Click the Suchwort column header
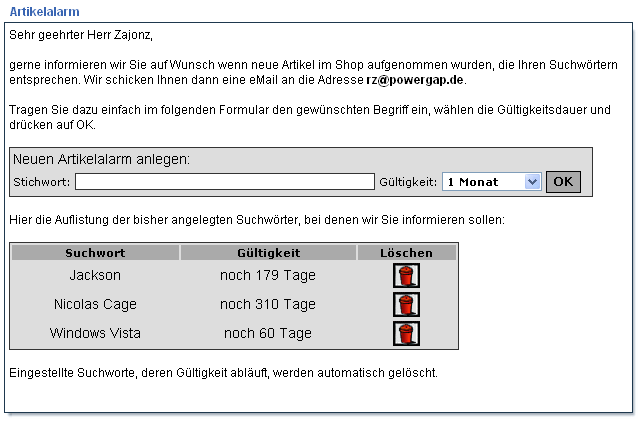640x421 pixels. click(95, 253)
